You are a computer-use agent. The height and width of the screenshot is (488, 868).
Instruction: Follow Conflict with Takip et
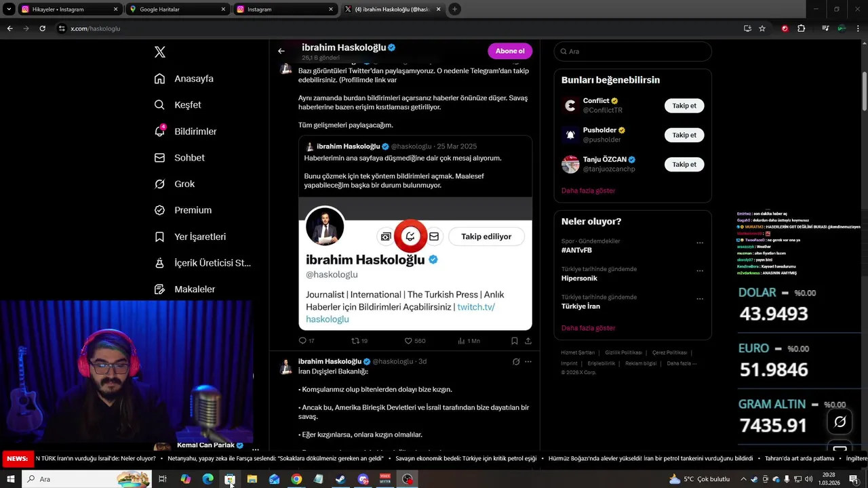684,106
